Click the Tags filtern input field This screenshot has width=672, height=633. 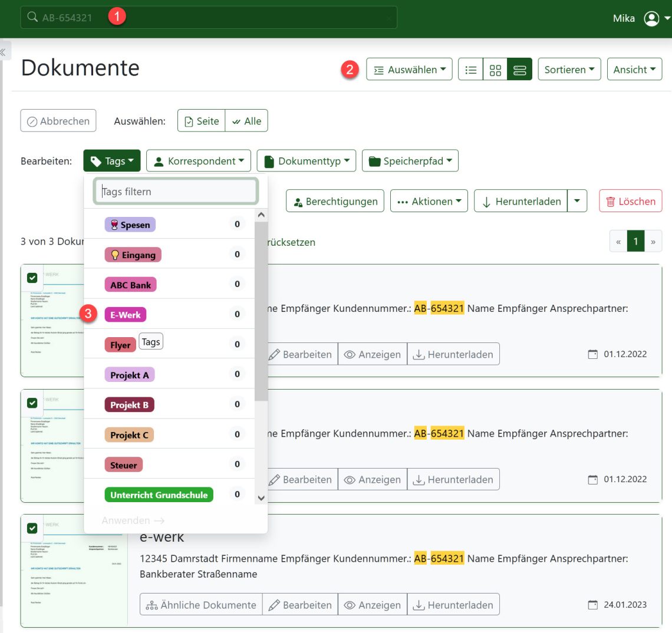(175, 191)
